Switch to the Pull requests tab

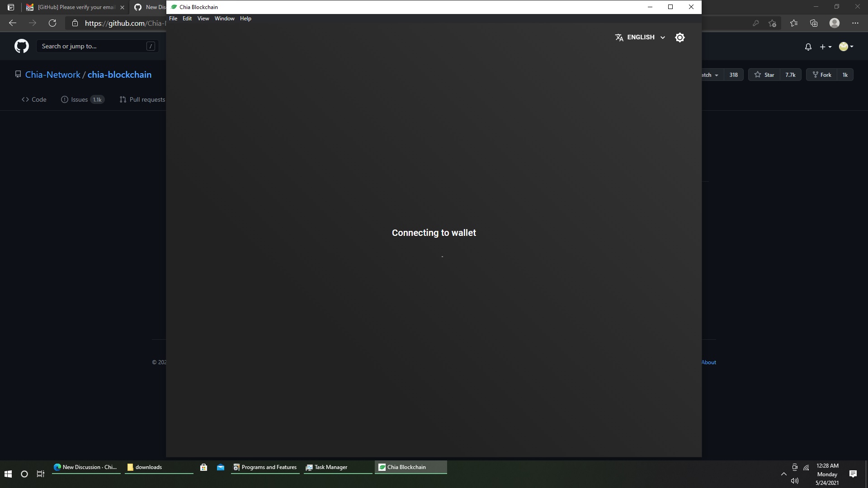[142, 99]
